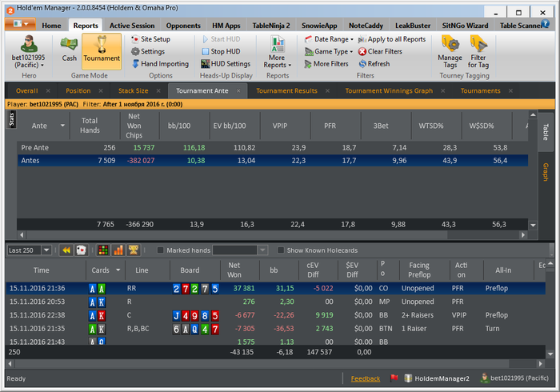Click Start HUD
560x392 pixels.
[x=221, y=39]
